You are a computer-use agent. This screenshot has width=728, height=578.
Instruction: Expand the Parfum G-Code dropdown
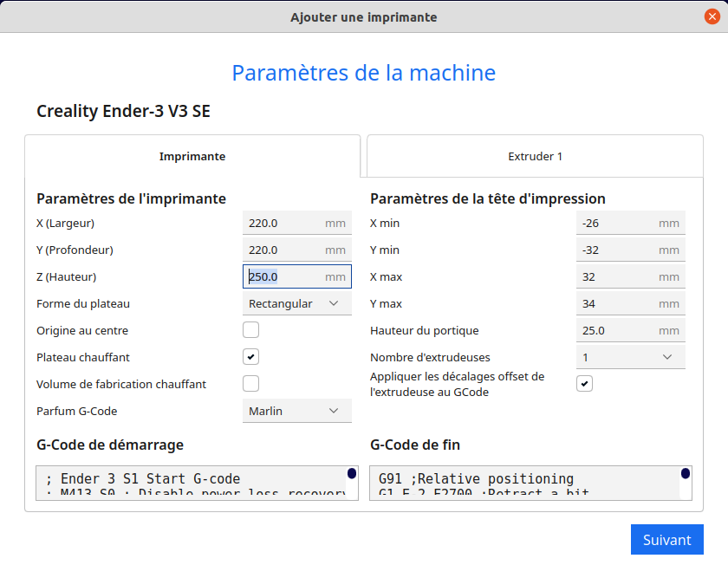296,411
